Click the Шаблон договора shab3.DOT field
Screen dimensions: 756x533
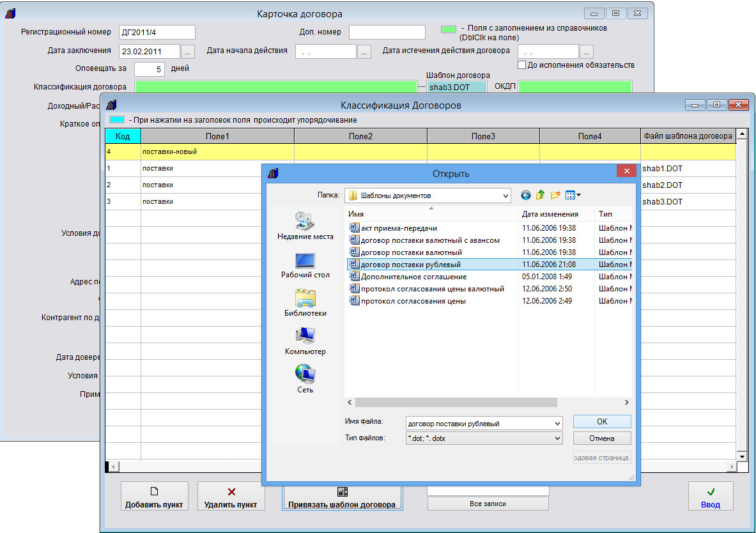456,87
